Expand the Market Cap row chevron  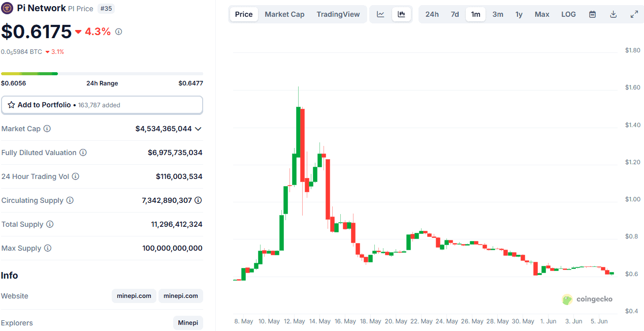click(198, 129)
